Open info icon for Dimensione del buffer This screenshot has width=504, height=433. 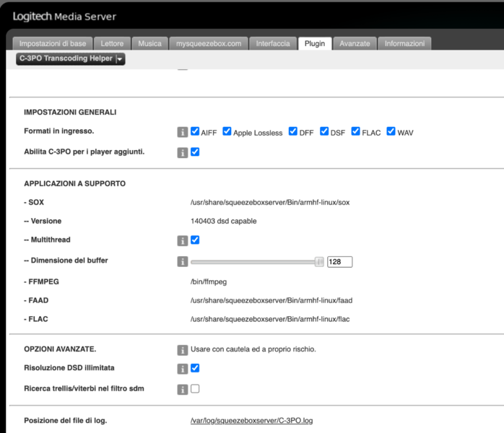coord(183,262)
